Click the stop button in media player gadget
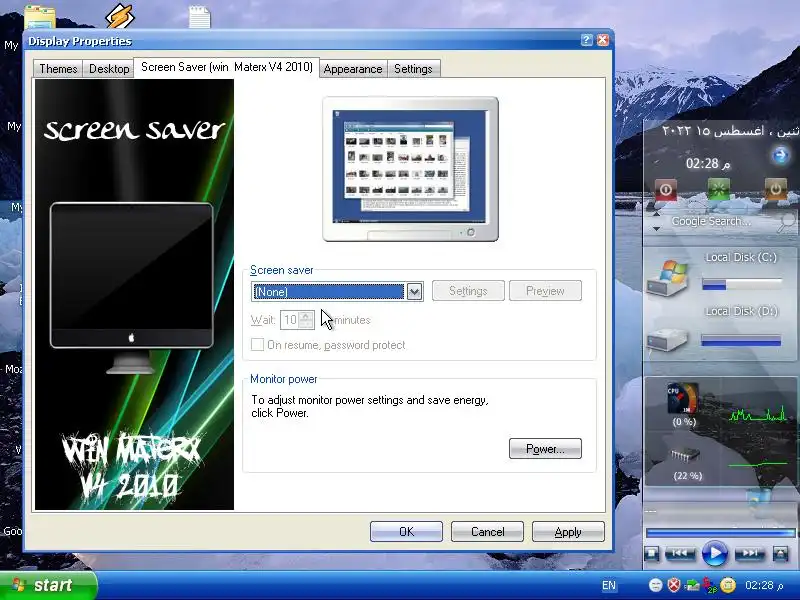 point(652,553)
